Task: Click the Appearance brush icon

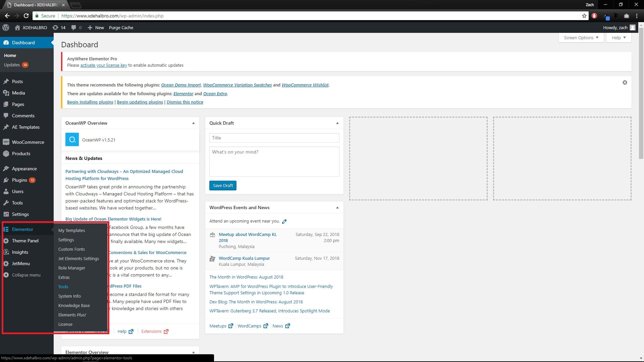Action: [x=6, y=169]
